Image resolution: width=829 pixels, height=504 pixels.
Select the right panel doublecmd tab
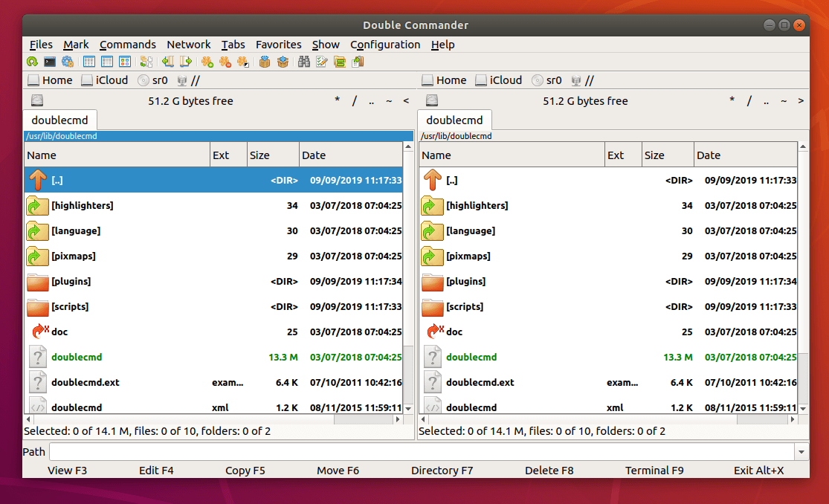pyautogui.click(x=454, y=120)
